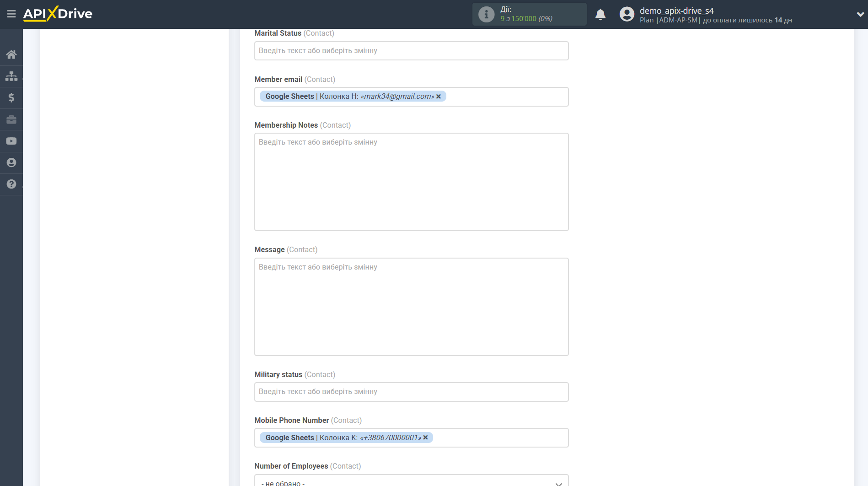Click the account avatar icon

click(x=627, y=14)
